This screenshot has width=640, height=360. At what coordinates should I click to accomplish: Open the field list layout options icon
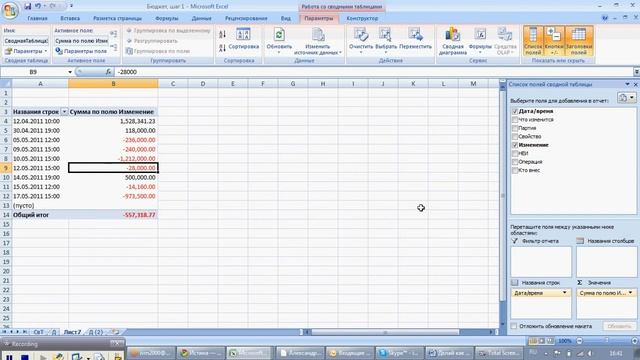[x=627, y=98]
